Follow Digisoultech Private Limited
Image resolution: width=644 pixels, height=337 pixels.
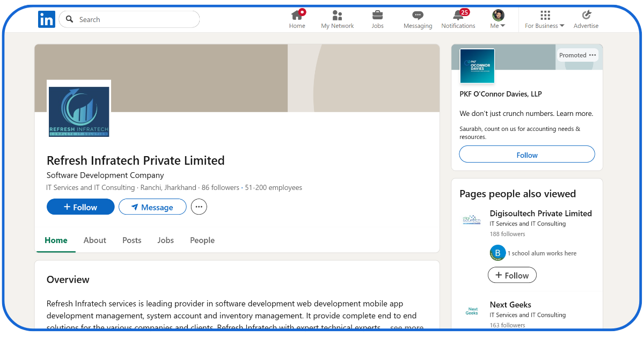[512, 275]
